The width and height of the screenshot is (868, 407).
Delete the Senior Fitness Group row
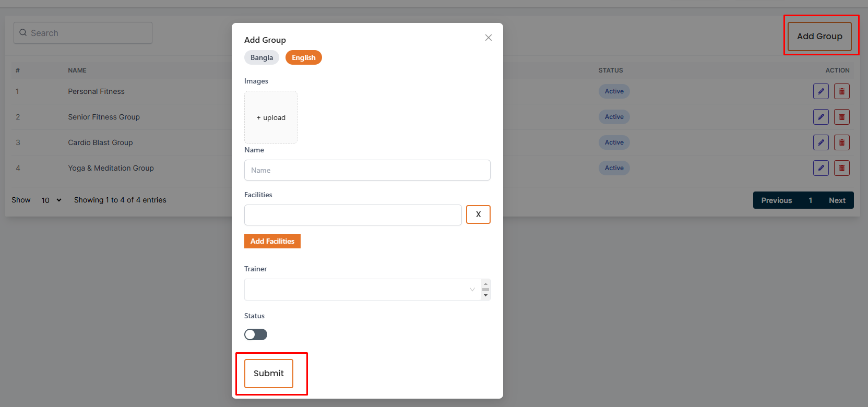841,117
